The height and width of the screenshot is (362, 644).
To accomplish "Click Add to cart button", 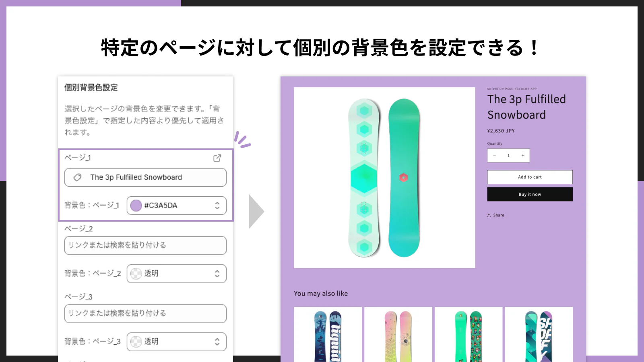I will point(530,177).
